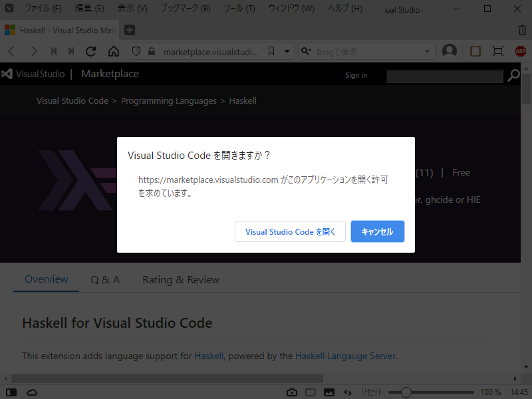Click キャンセル in the dialog
The width and height of the screenshot is (532, 399).
(377, 231)
